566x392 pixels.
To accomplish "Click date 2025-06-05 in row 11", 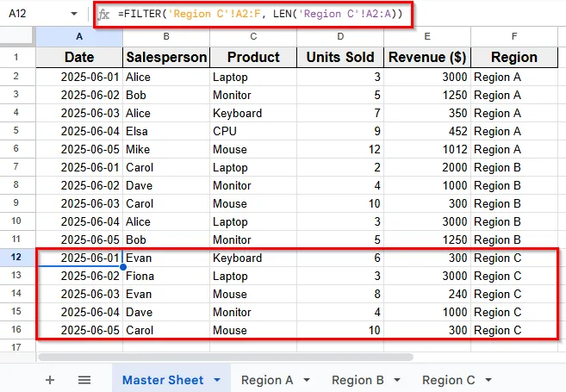I will click(79, 240).
